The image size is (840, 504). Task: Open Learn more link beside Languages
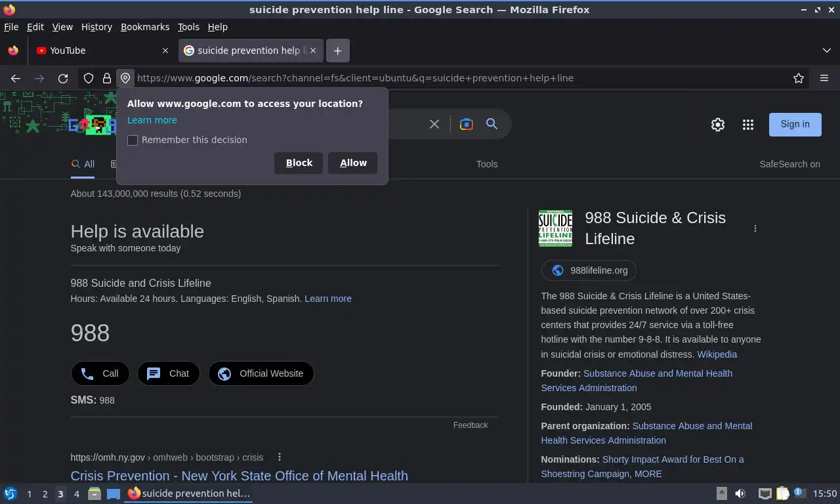[x=328, y=299]
